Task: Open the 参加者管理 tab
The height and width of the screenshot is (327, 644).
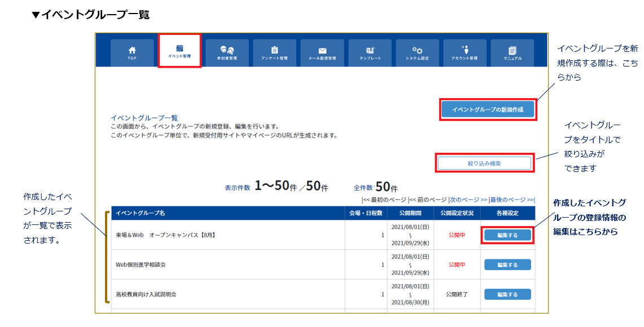Action: click(227, 53)
